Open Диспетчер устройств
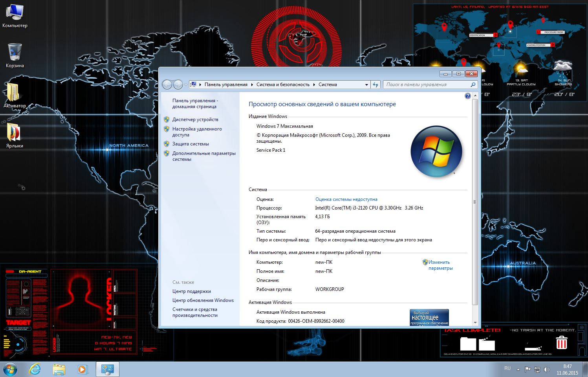588x377 pixels. (x=195, y=120)
